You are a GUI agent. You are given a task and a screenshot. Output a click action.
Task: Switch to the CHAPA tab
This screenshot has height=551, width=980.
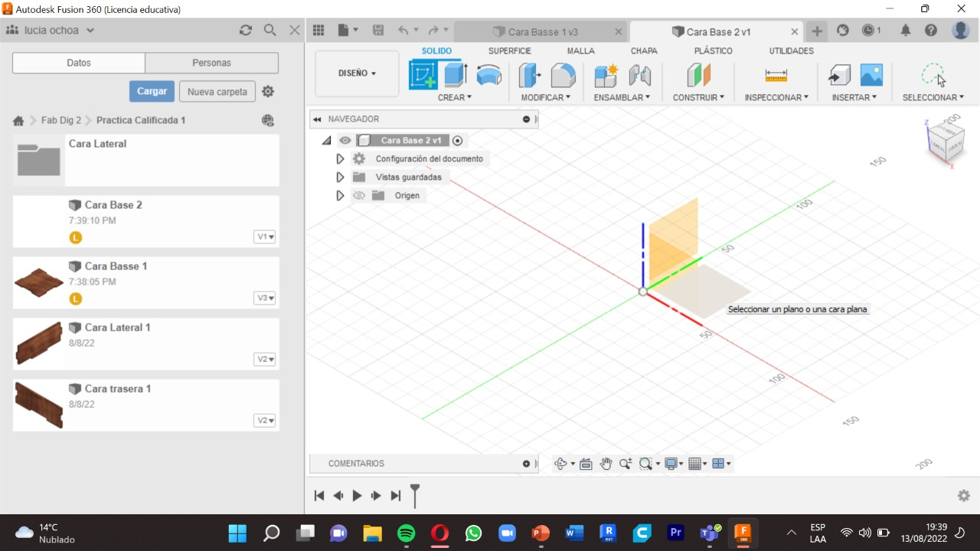(644, 51)
